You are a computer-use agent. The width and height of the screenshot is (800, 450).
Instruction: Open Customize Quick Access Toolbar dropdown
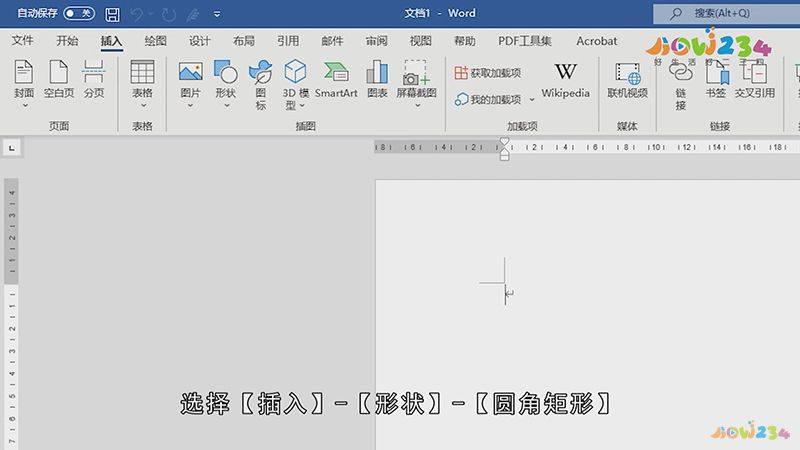point(217,14)
